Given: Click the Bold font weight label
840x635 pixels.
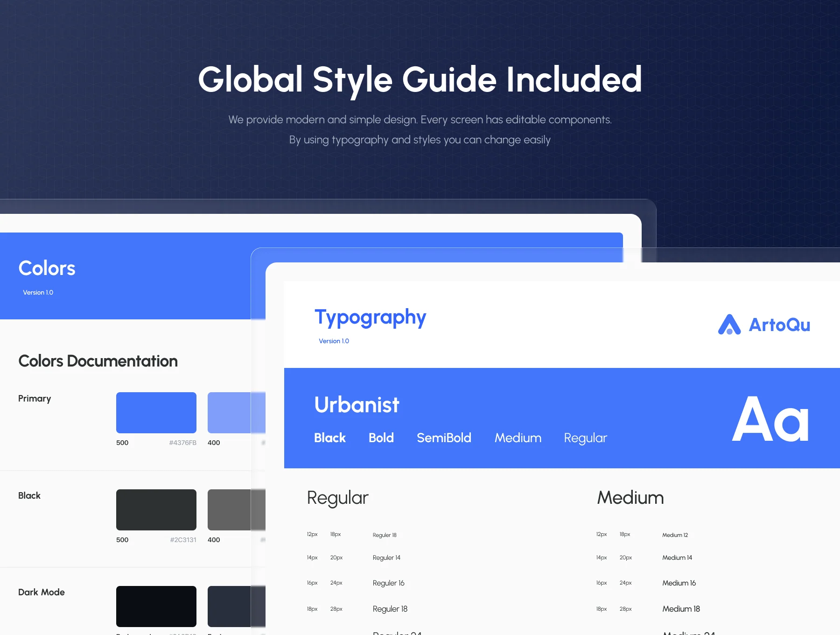Looking at the screenshot, I should click(381, 438).
